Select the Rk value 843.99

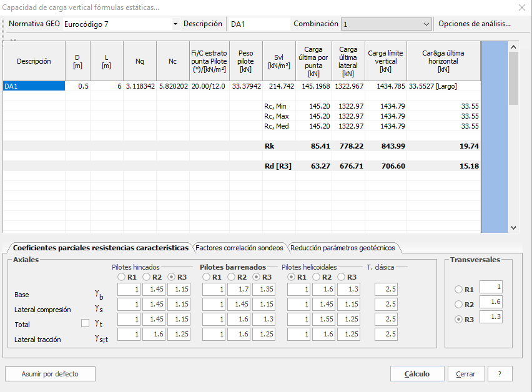click(386, 146)
